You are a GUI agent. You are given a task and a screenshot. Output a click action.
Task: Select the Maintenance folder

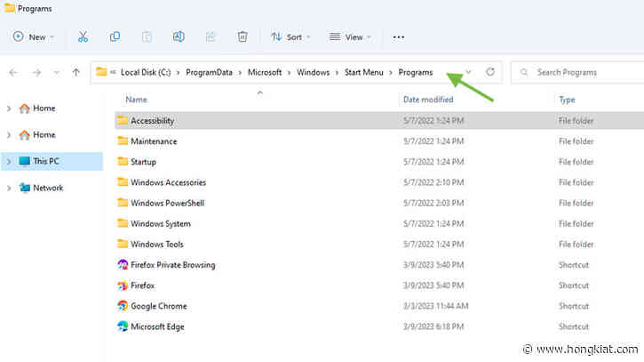tap(154, 141)
